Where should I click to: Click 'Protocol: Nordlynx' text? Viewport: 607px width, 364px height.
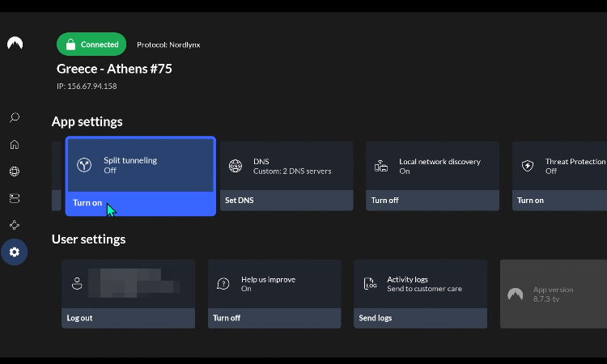point(168,44)
